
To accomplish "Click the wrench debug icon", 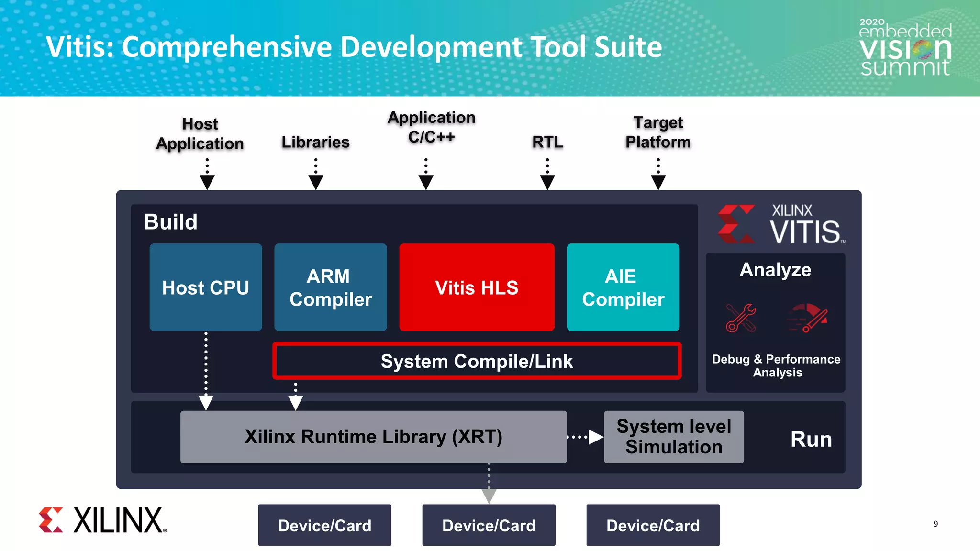I will tap(740, 318).
